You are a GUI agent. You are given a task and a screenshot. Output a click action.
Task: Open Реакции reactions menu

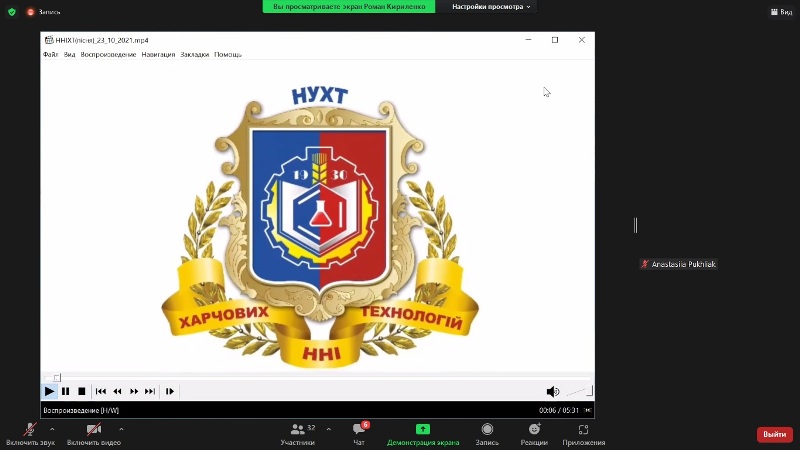(534, 435)
